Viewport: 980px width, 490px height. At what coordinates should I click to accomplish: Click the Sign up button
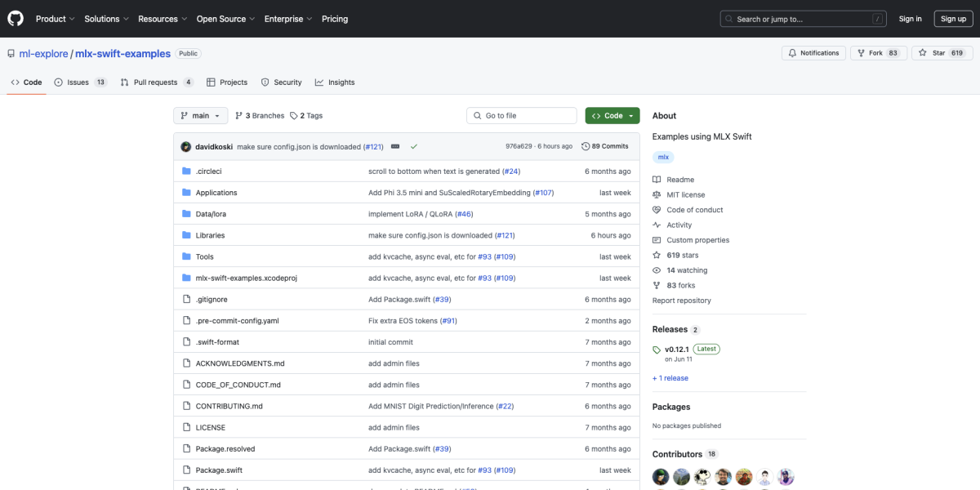point(953,19)
